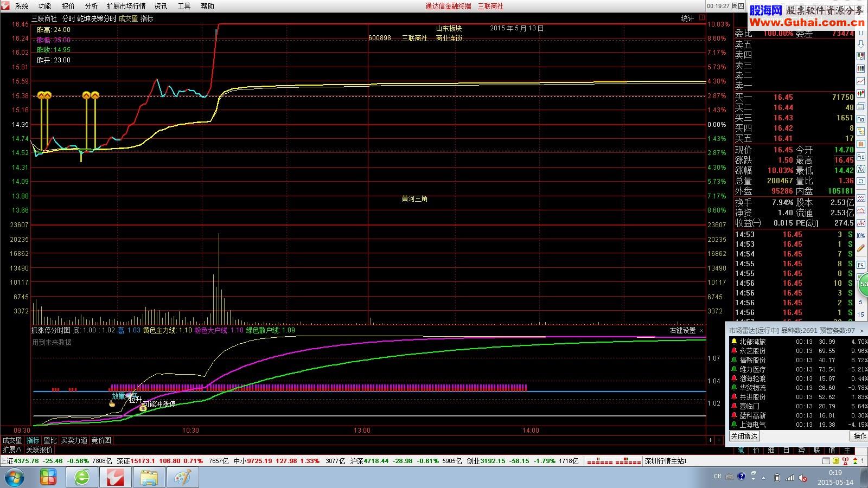The height and width of the screenshot is (488, 868).
Task: Open the Paint taskbar icon
Action: click(183, 478)
